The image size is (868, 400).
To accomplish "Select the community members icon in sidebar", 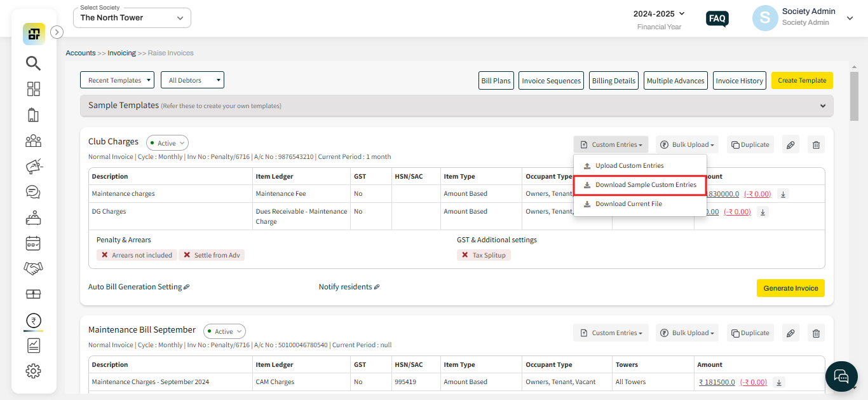I will tap(33, 141).
